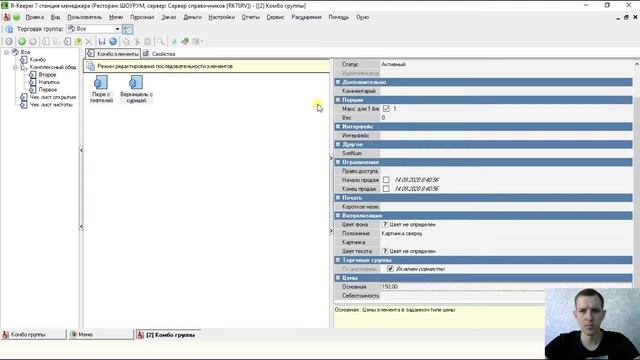The height and width of the screenshot is (360, 640).
Task: Click the view-mode button beside Торговая группа dropdown
Action: coord(128,29)
